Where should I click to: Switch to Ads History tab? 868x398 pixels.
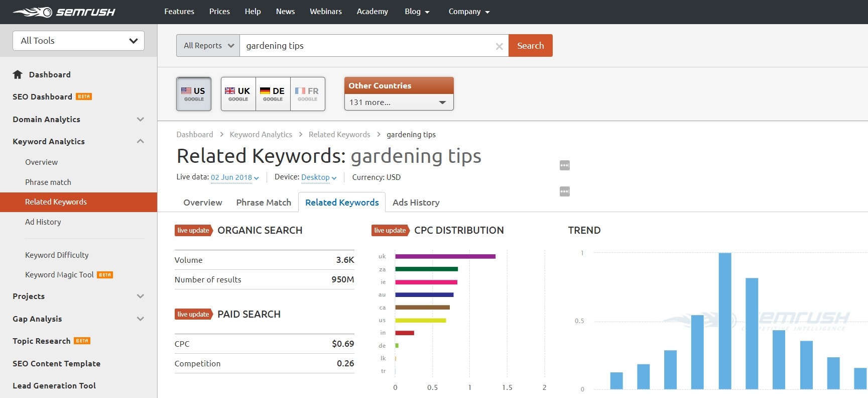coord(416,203)
